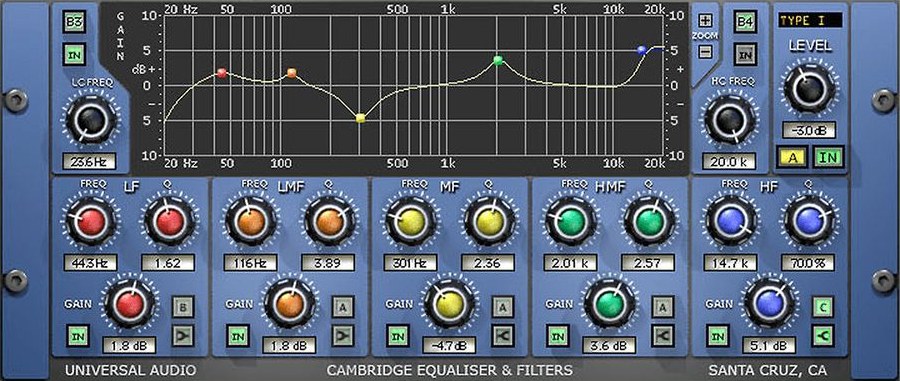The width and height of the screenshot is (900, 381).
Task: Click the green HMF node on the EQ graph
Action: [x=498, y=60]
